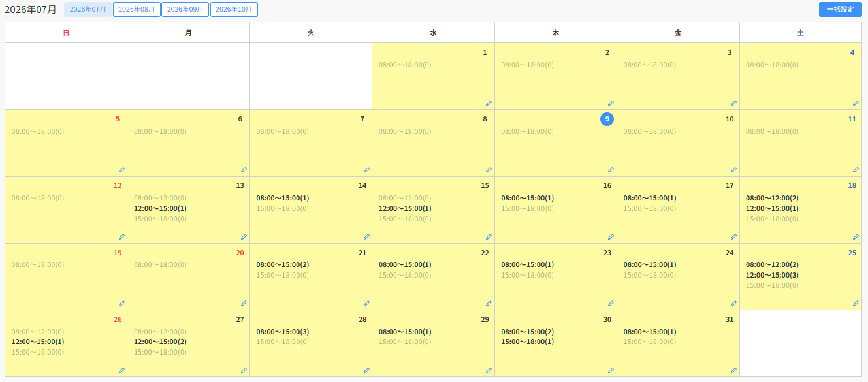Edit the July 30 slots via pencil
The height and width of the screenshot is (382, 868).
(x=611, y=370)
